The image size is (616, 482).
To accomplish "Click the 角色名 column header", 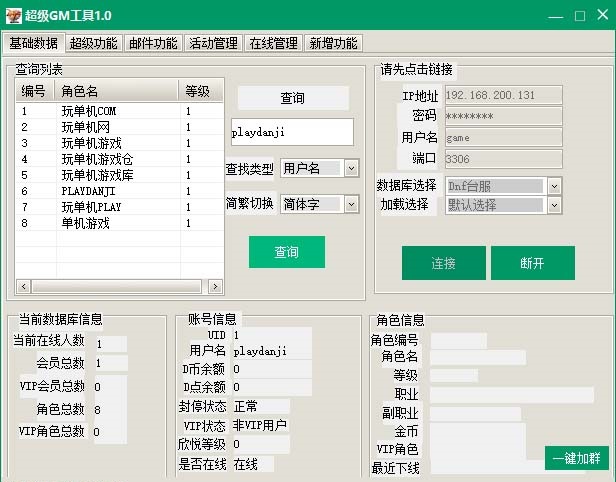I will pos(118,92).
